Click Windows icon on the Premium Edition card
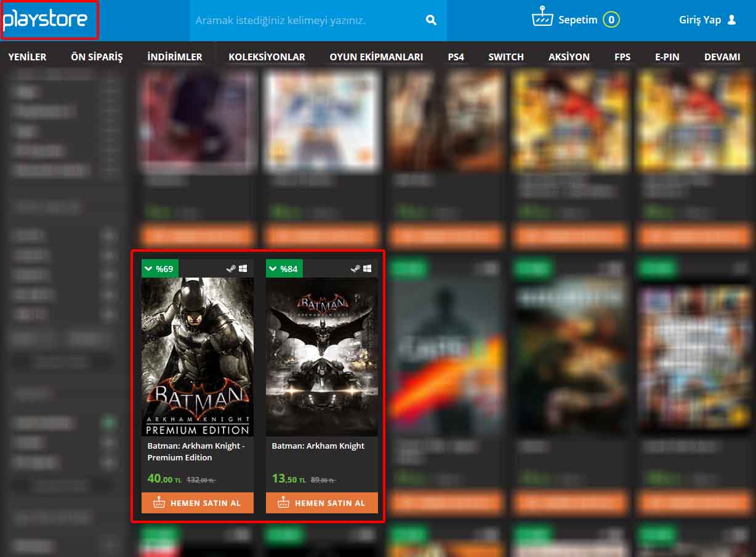 (x=243, y=268)
